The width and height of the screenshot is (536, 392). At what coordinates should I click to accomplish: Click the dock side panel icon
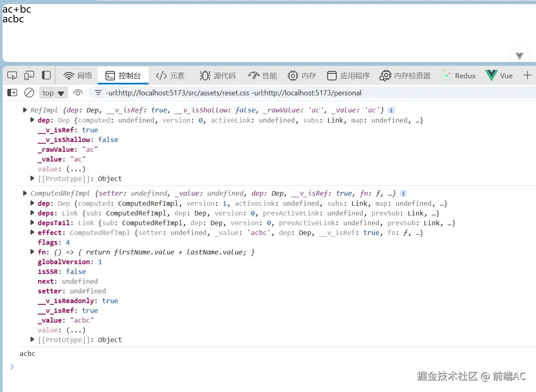pyautogui.click(x=46, y=75)
